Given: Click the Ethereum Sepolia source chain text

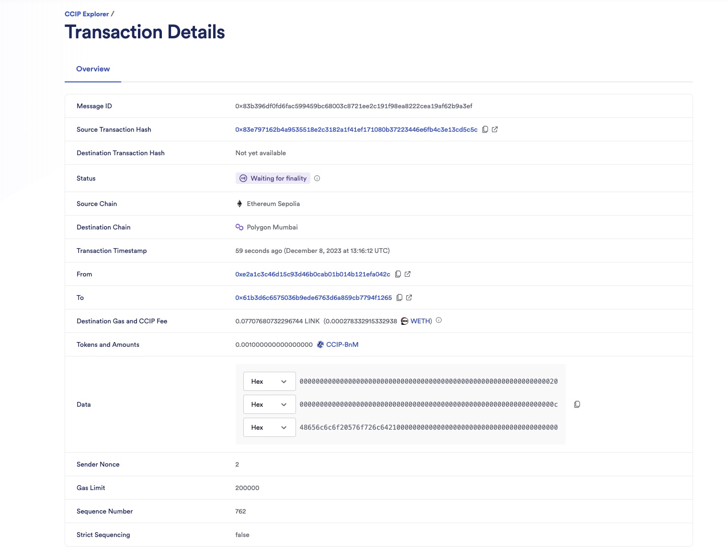Looking at the screenshot, I should [273, 204].
